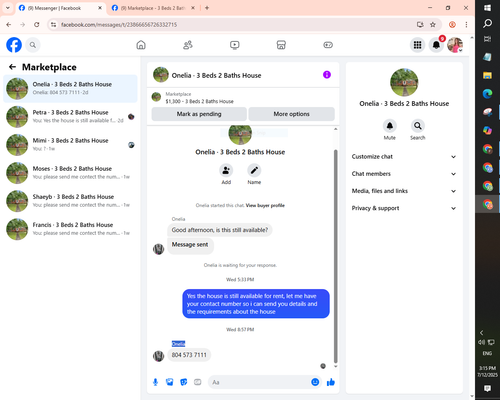Choose a sticker from the sticker icon

[x=183, y=382]
